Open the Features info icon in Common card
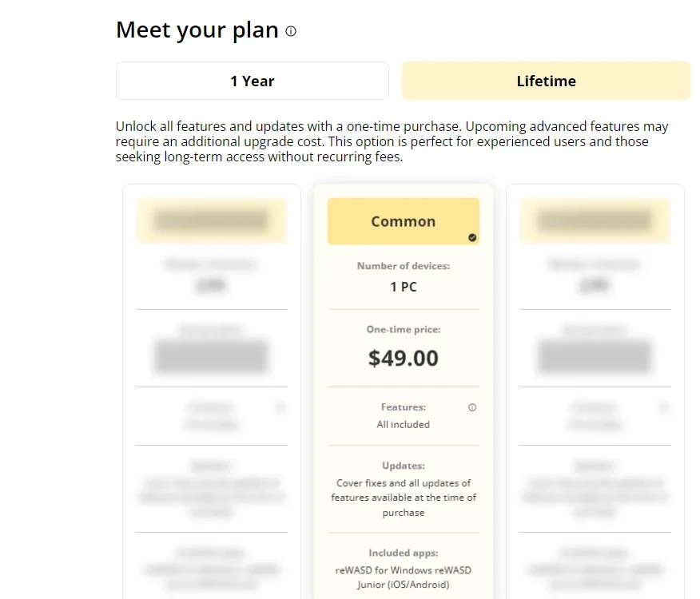The image size is (700, 599). [x=472, y=407]
